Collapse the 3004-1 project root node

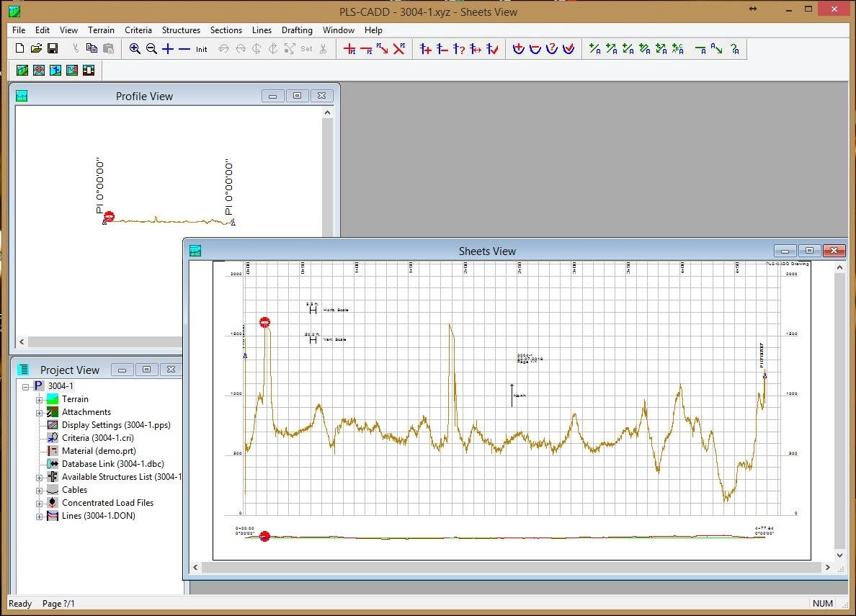coord(25,387)
